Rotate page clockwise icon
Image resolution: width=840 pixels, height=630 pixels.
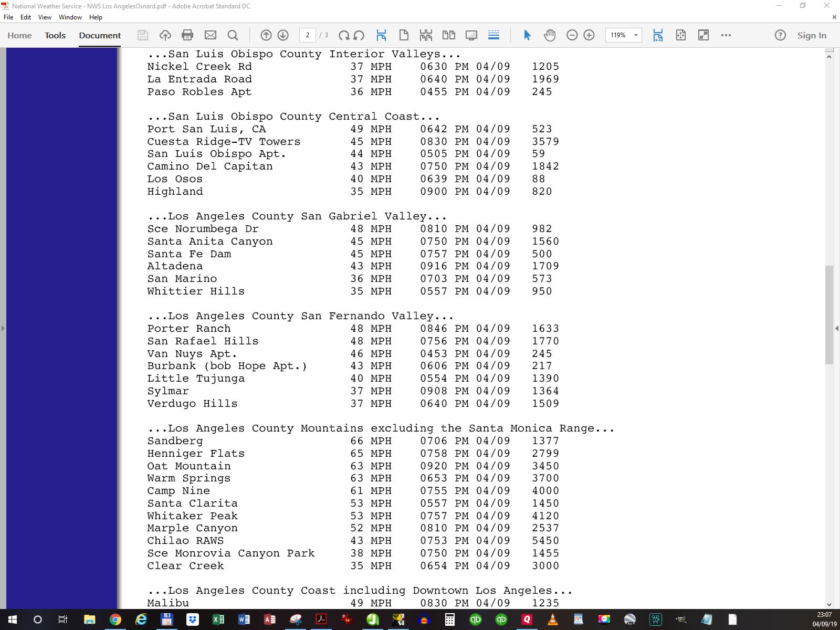(344, 35)
